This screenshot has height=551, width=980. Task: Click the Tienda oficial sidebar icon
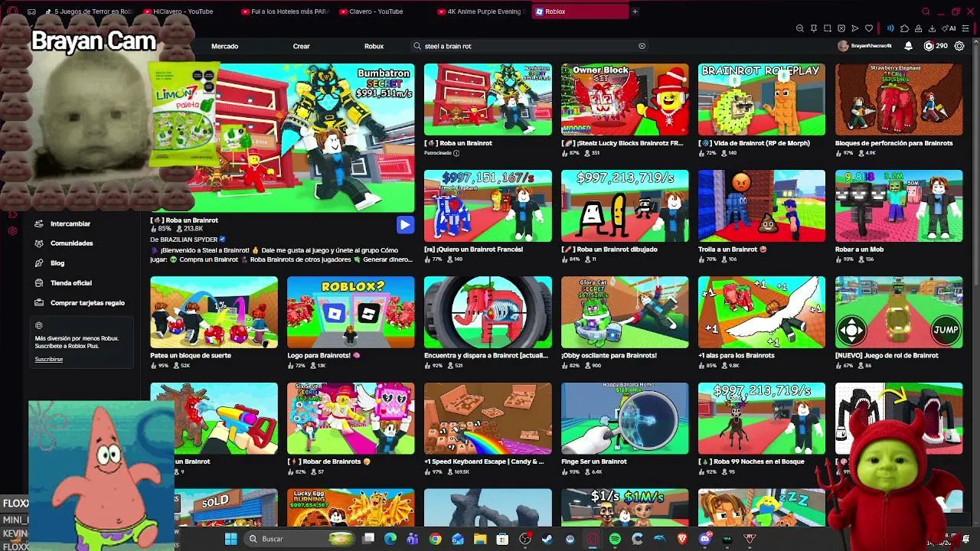(39, 283)
